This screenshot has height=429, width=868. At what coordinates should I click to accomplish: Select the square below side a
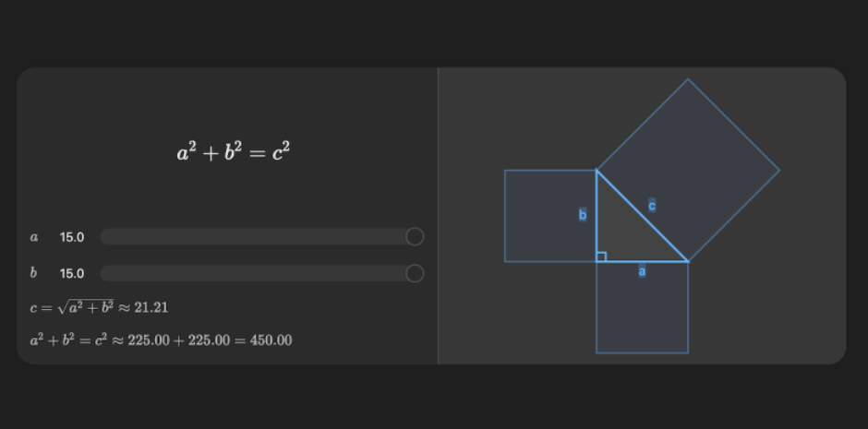click(642, 314)
